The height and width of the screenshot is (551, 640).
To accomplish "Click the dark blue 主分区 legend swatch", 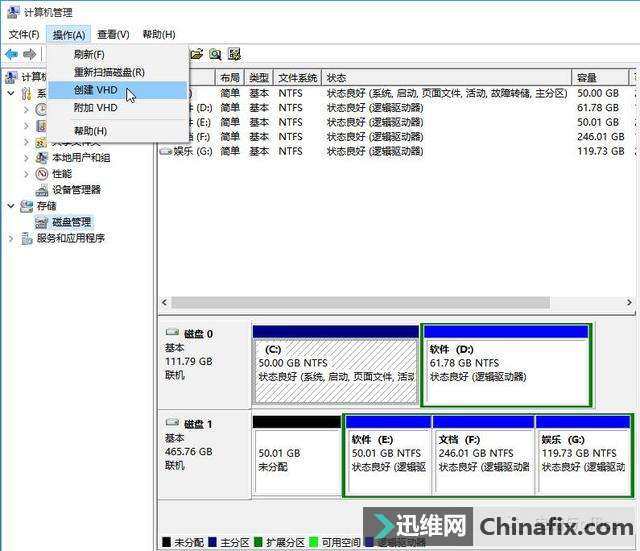I will [212, 542].
